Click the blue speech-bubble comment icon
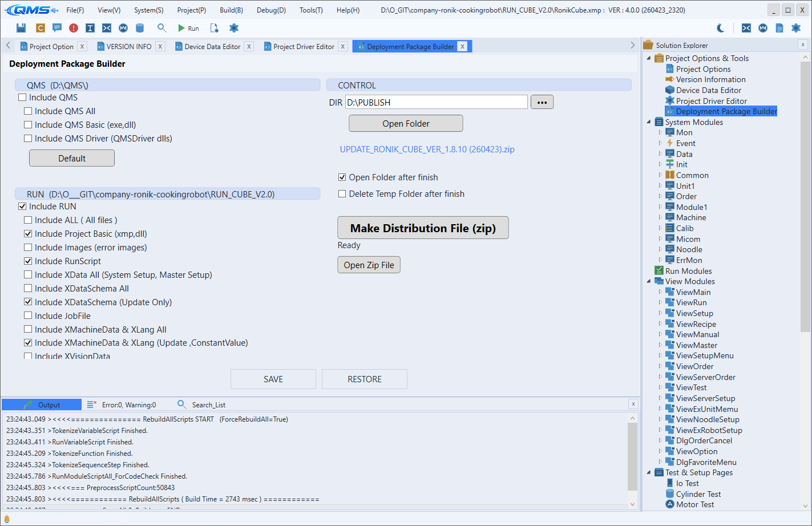 [57, 28]
